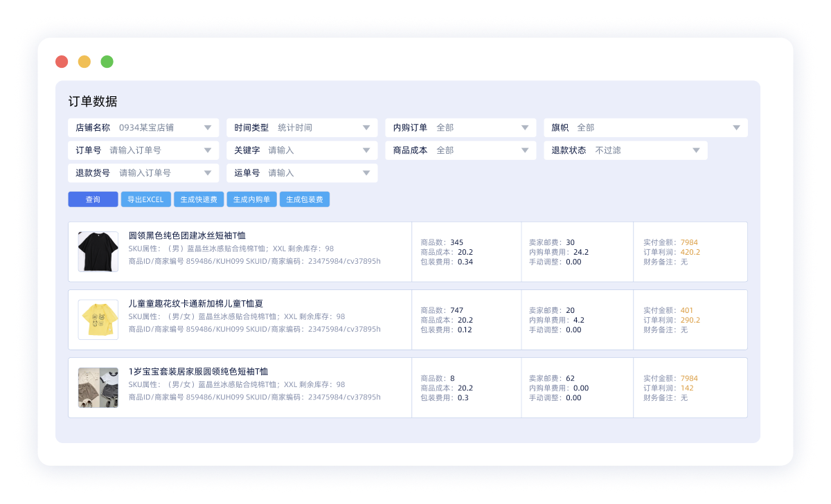Click the 查询 query button

(x=93, y=199)
